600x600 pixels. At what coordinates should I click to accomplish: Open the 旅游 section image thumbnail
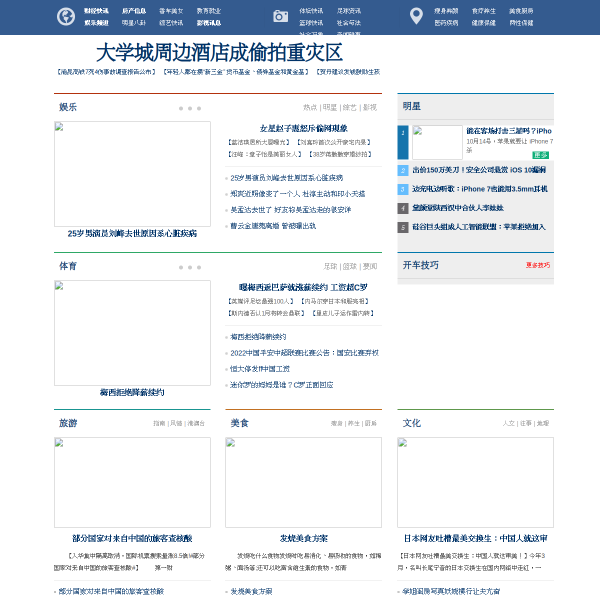tap(132, 483)
